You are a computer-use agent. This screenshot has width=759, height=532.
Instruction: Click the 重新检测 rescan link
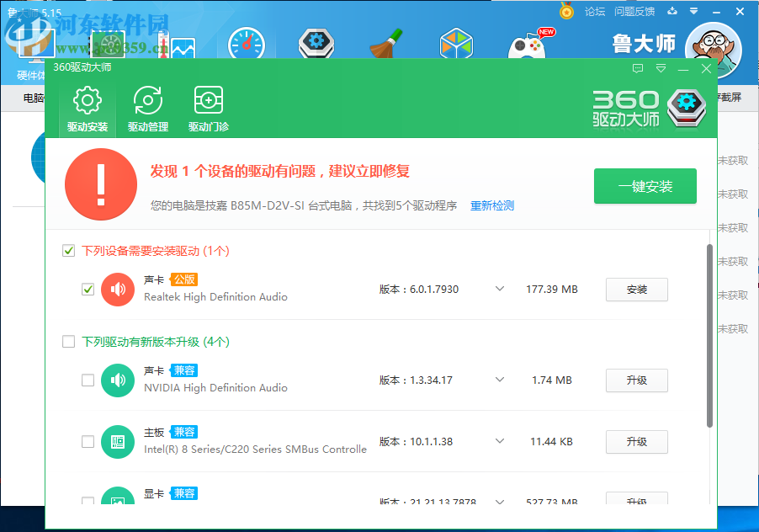(x=491, y=205)
